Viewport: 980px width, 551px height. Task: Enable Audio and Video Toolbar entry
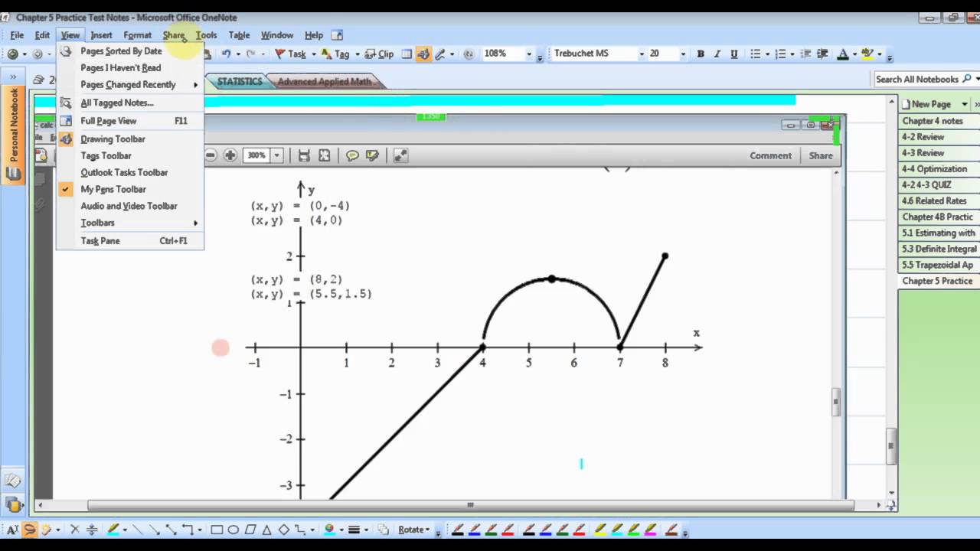tap(130, 206)
